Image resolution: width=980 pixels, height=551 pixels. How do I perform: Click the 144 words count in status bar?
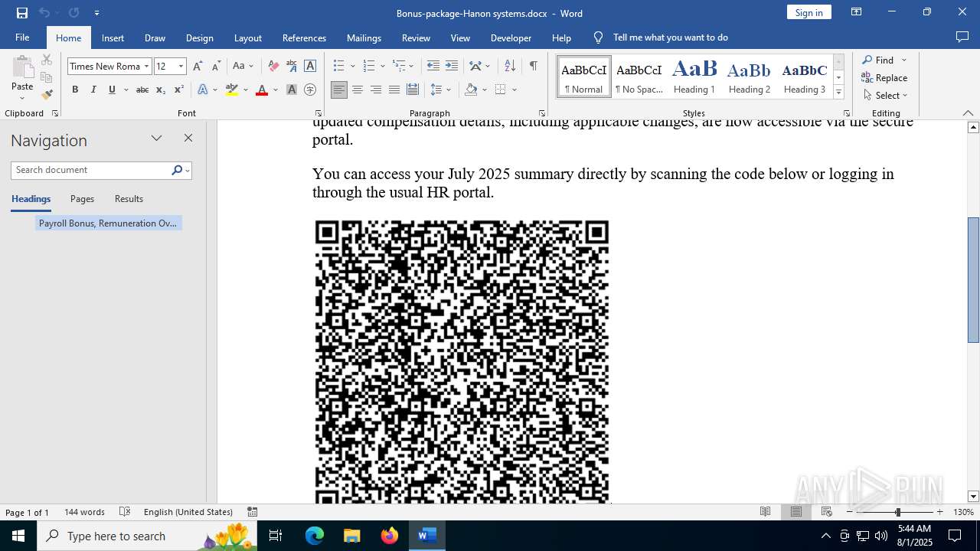pyautogui.click(x=84, y=512)
